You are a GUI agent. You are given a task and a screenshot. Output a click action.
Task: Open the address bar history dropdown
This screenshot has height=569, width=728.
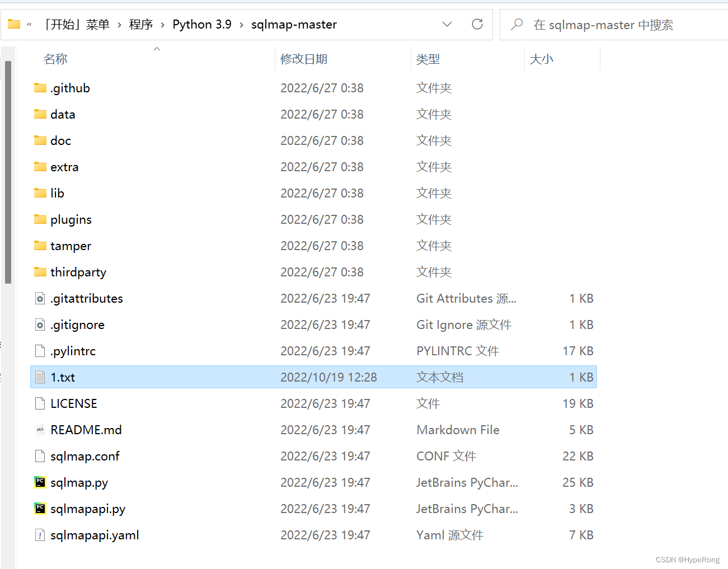447,24
